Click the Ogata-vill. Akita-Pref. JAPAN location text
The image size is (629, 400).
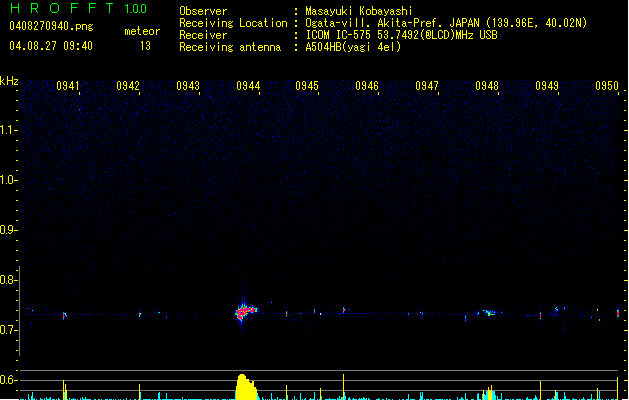tap(446, 23)
